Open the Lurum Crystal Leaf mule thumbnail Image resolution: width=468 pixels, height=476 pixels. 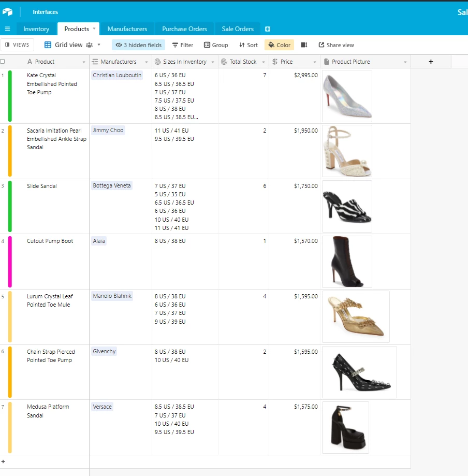(x=356, y=316)
